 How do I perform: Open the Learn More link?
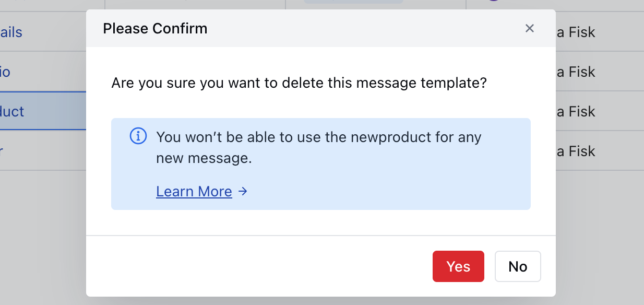[x=194, y=192]
